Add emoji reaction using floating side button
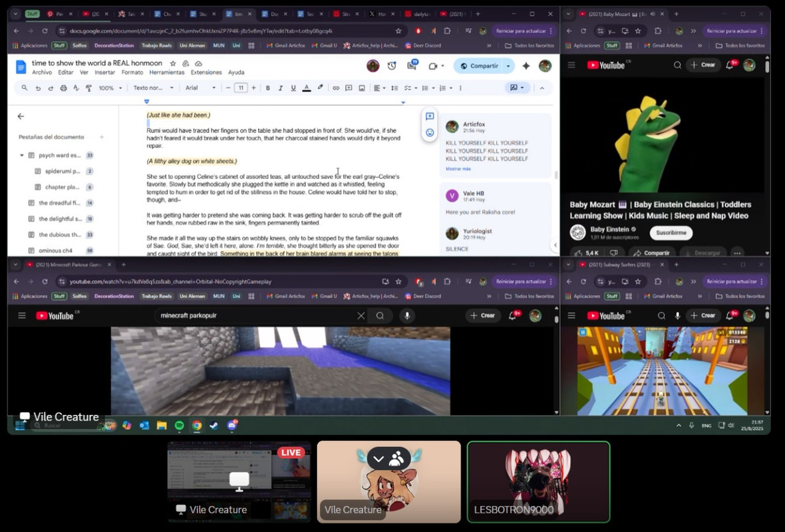 tap(430, 132)
